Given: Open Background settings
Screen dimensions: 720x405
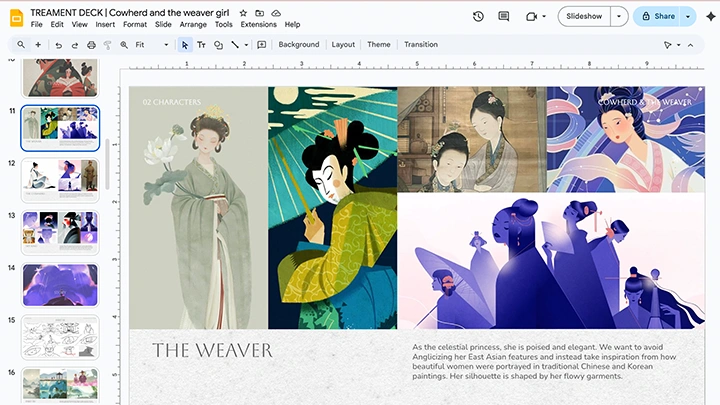Looking at the screenshot, I should 298,45.
